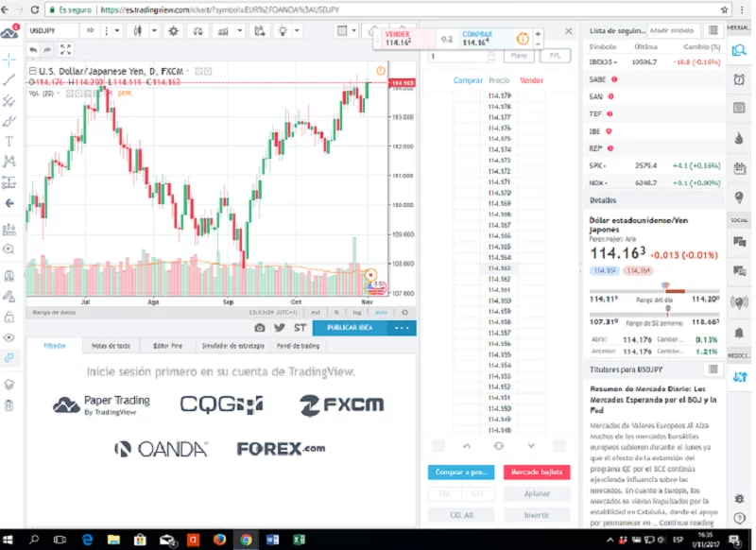756x550 pixels.
Task: Select the trend line drawing tool
Action: click(9, 79)
